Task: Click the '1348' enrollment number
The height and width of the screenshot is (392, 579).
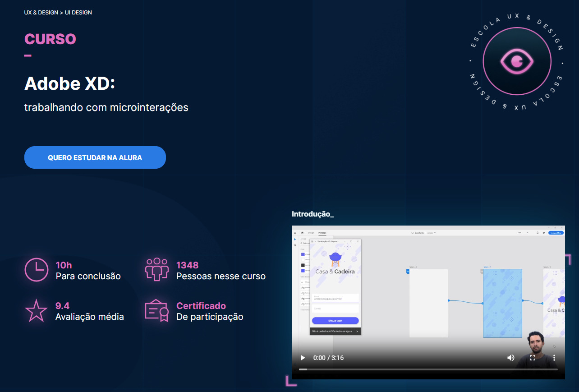Action: (188, 265)
